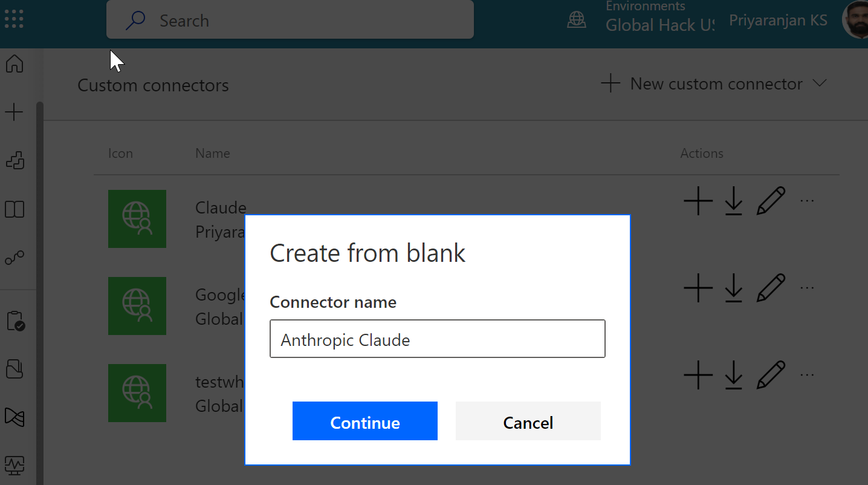Open the waffle app launcher menu

pos(13,18)
